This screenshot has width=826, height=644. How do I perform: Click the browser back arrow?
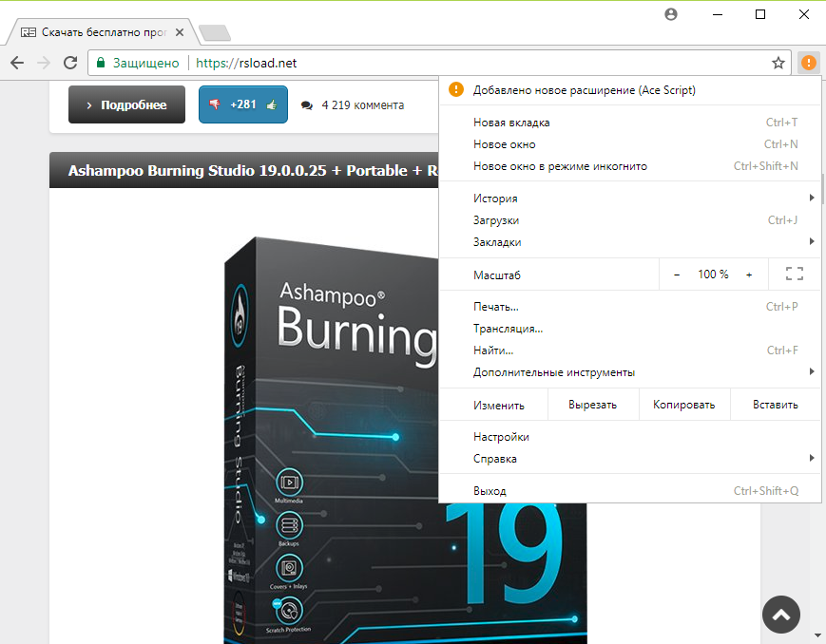click(17, 64)
